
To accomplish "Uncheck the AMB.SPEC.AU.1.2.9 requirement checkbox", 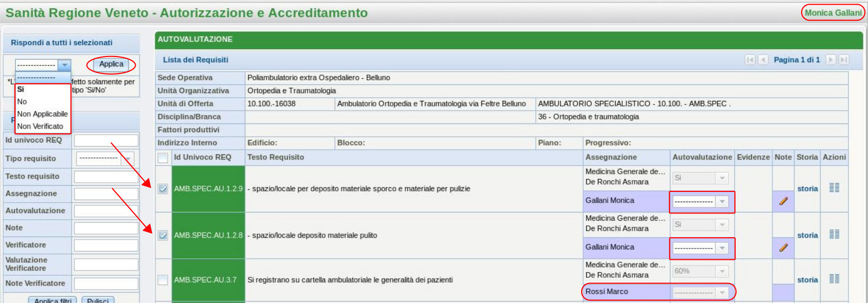I will tap(163, 189).
